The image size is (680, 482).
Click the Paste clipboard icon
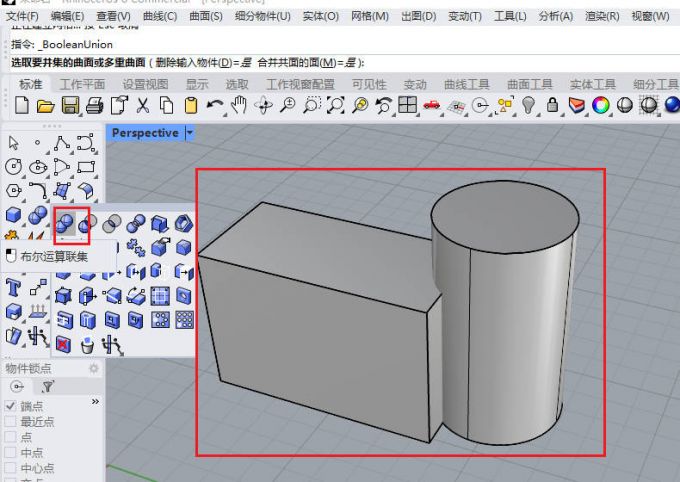[191, 105]
